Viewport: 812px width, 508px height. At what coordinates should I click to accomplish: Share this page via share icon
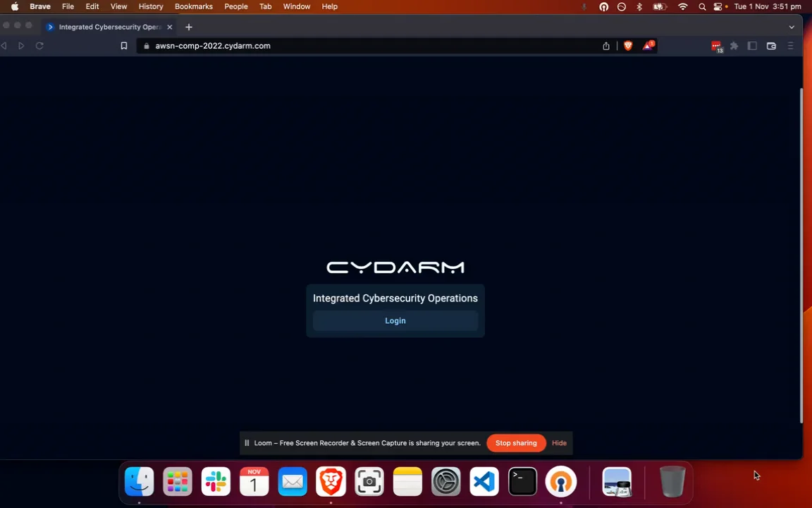606,46
